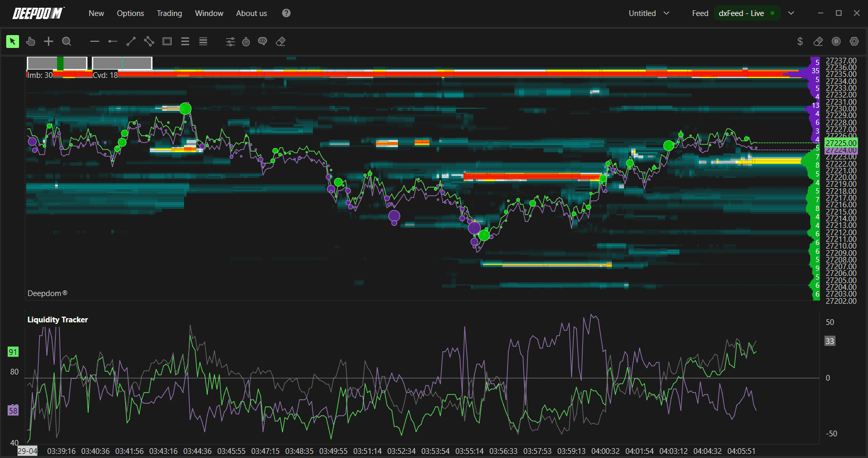Open the Options menu

[x=130, y=13]
